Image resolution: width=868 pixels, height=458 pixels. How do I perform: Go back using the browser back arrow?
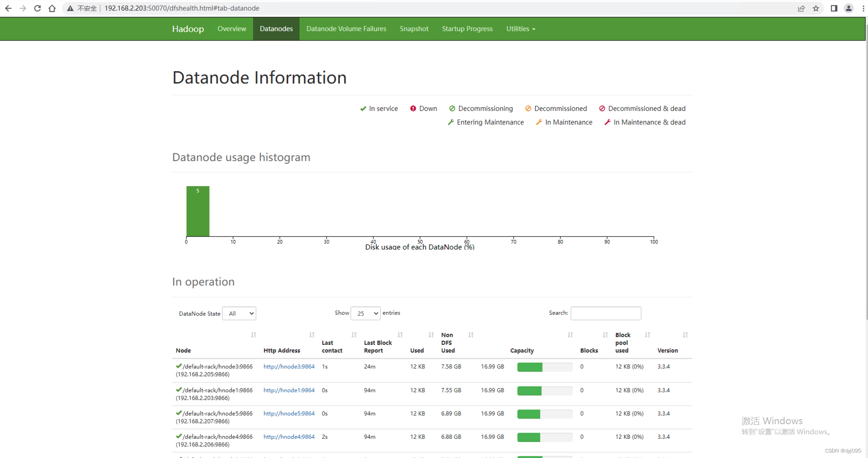[x=8, y=8]
